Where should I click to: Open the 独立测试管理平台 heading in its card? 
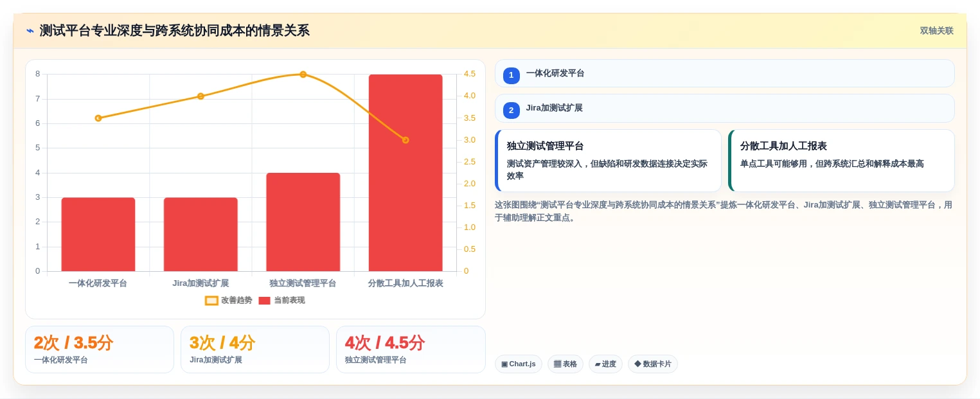coord(546,146)
